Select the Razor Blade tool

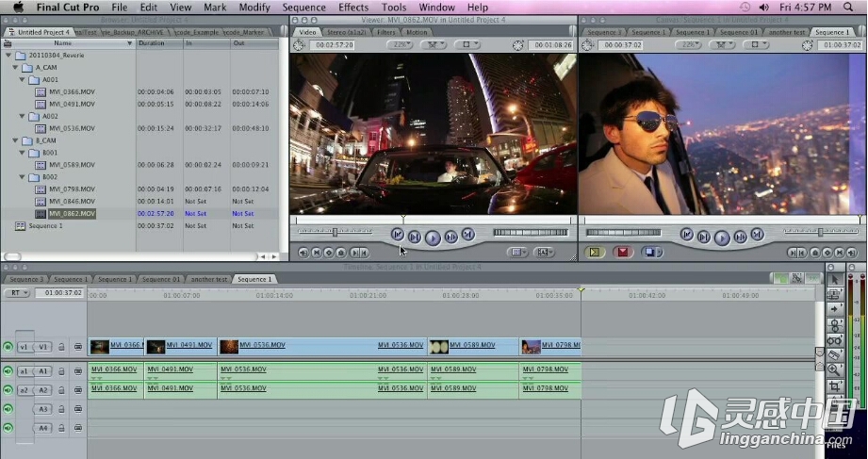click(834, 355)
